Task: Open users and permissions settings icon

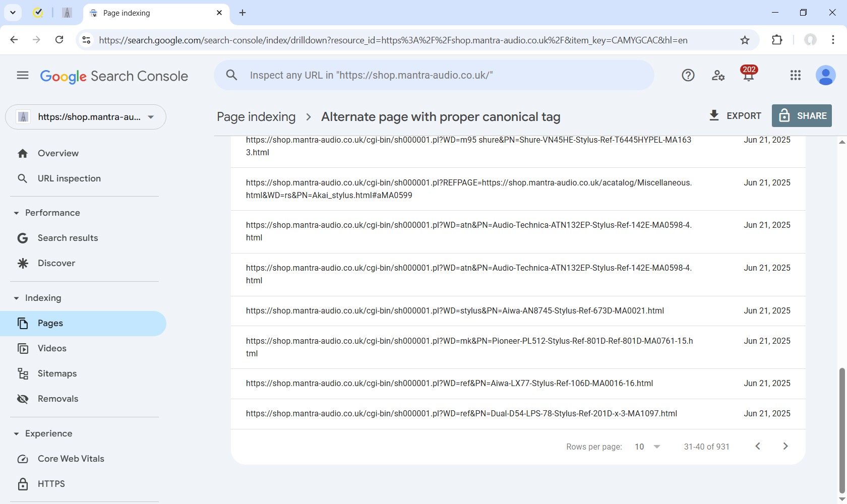Action: tap(718, 76)
